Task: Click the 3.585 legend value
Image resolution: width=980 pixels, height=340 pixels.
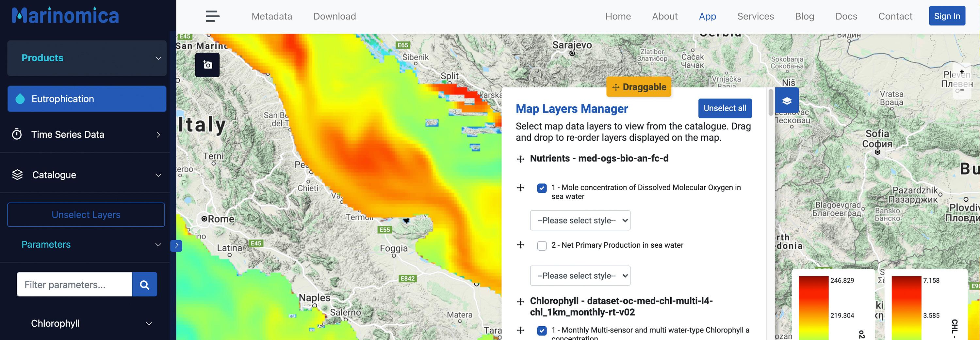Action: click(x=931, y=315)
